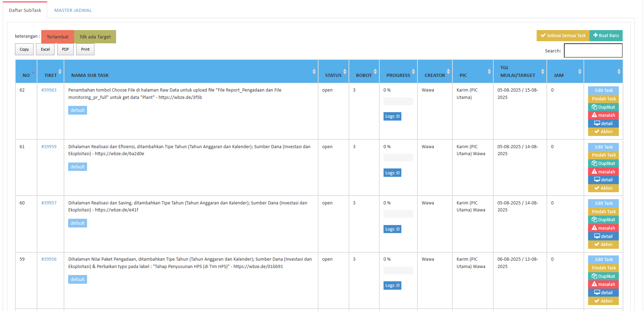Switch to MASTER JADWAL tab
Viewport: 644px width, 311px height.
73,10
